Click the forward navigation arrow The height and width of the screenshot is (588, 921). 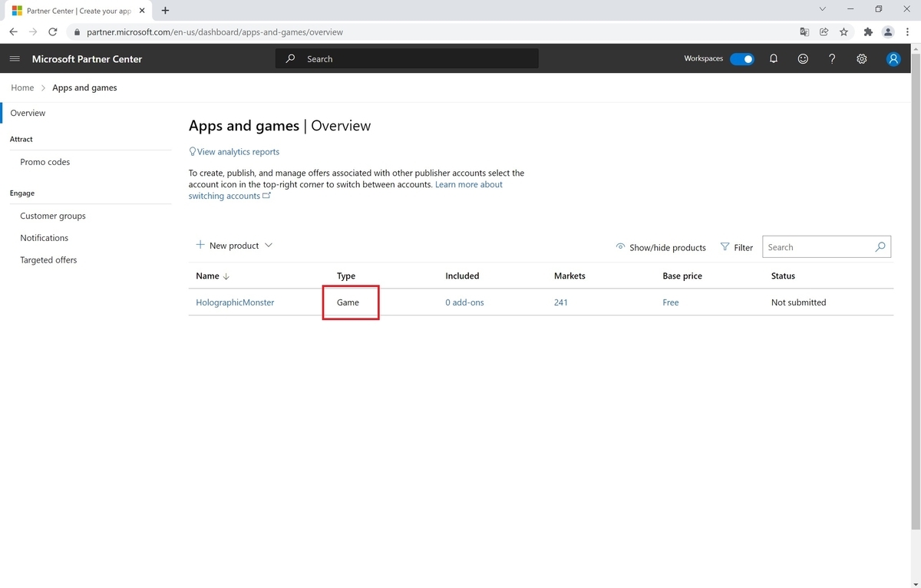33,32
